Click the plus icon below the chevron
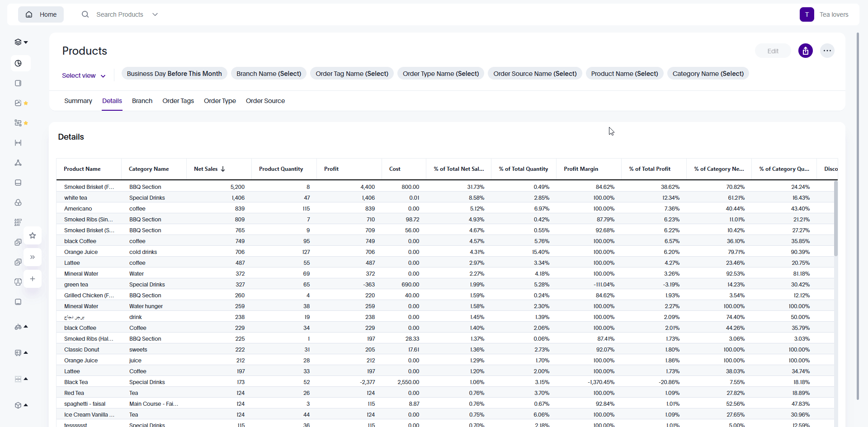The height and width of the screenshot is (427, 868). click(32, 279)
